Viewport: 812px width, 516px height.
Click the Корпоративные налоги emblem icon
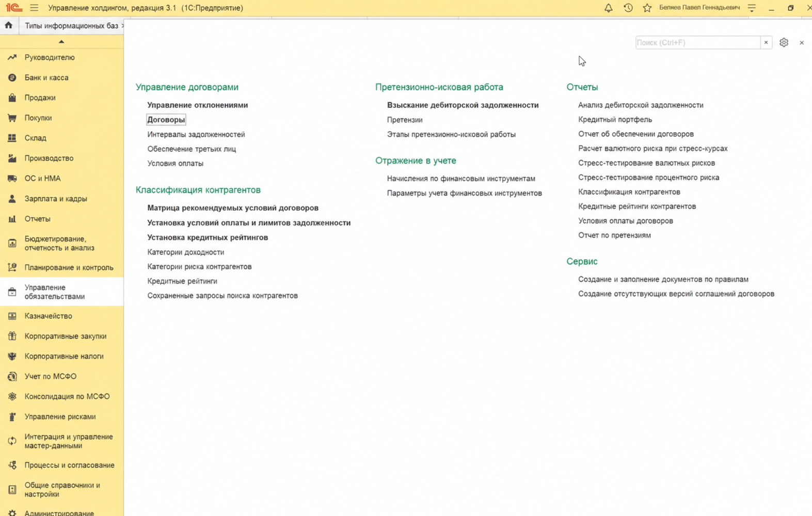coord(12,356)
